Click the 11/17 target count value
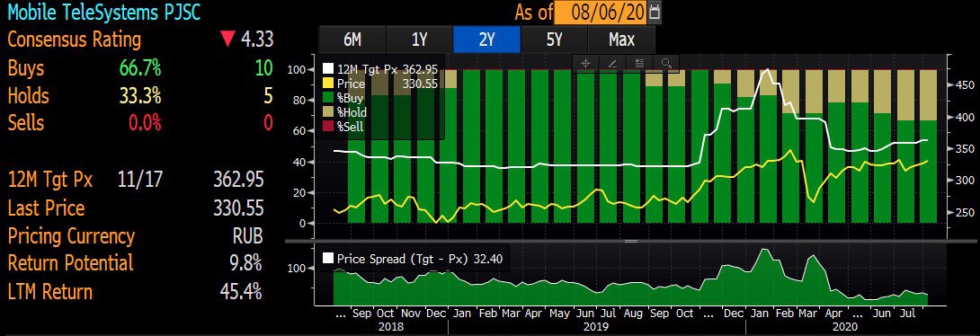The width and height of the screenshot is (980, 336). pyautogui.click(x=140, y=180)
